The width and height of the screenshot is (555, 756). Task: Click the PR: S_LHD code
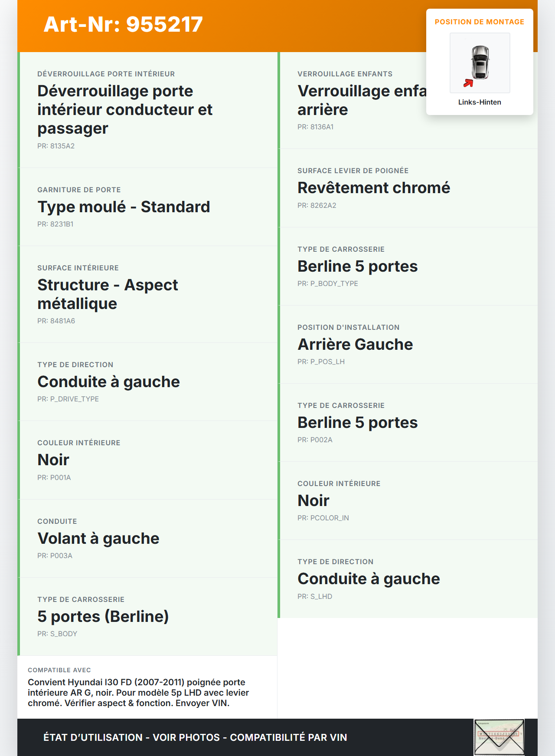click(315, 596)
